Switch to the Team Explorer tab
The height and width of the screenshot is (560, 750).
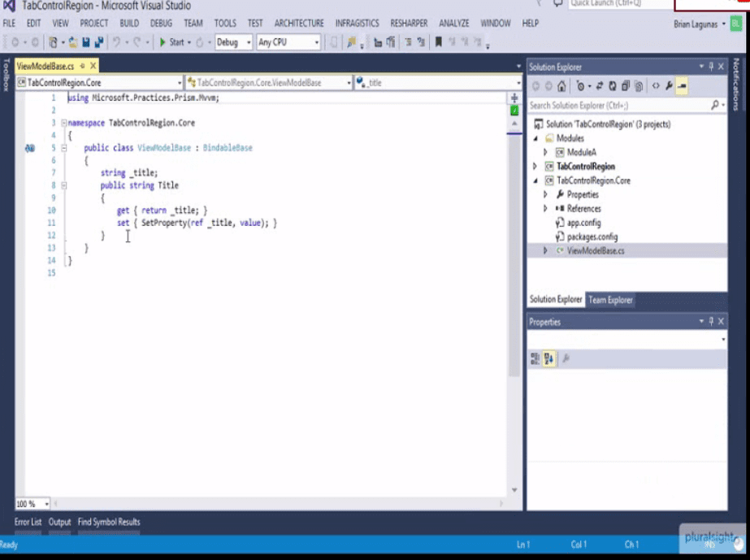(610, 300)
